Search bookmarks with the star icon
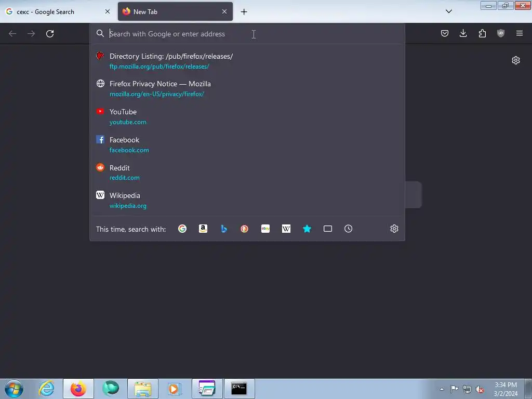This screenshot has height=399, width=532. [307, 229]
